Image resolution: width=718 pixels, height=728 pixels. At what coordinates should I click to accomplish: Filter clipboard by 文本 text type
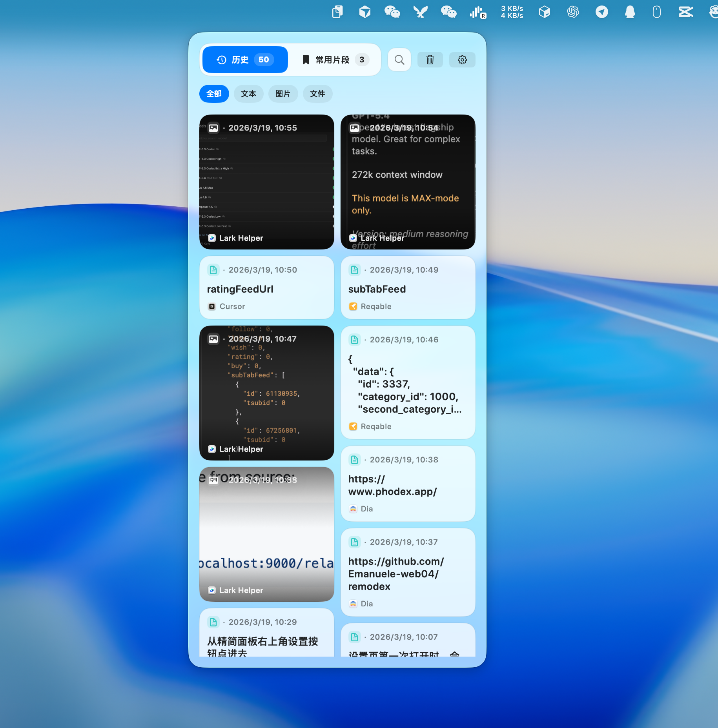tap(248, 94)
